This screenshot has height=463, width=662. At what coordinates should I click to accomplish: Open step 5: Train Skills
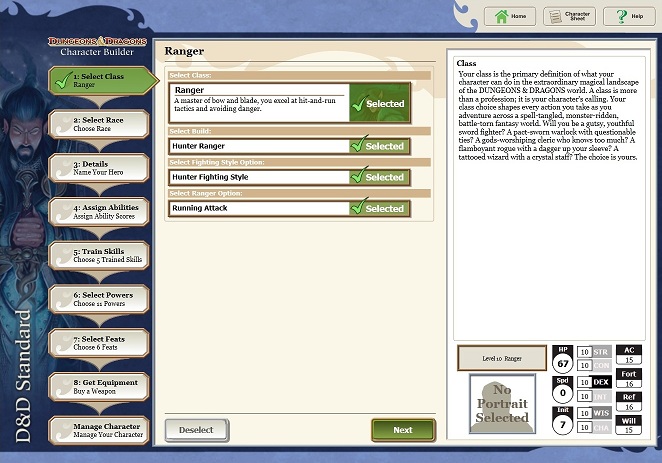coord(99,255)
